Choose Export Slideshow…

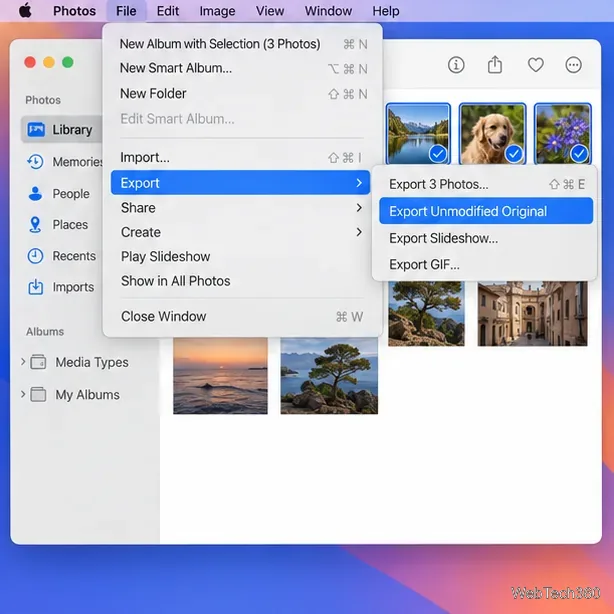[486, 238]
